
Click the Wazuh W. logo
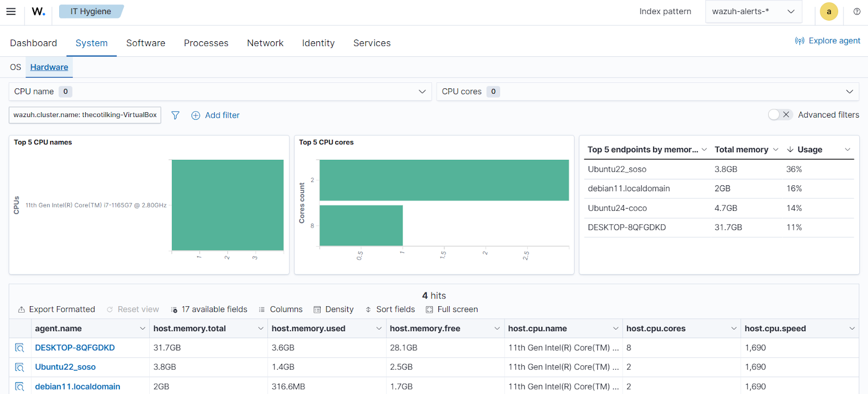(x=39, y=11)
